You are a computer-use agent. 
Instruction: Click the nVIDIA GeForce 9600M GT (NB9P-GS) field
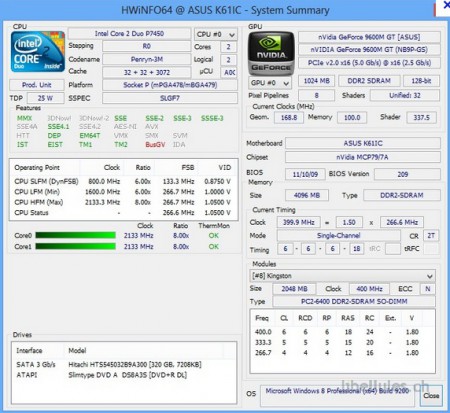(369, 50)
